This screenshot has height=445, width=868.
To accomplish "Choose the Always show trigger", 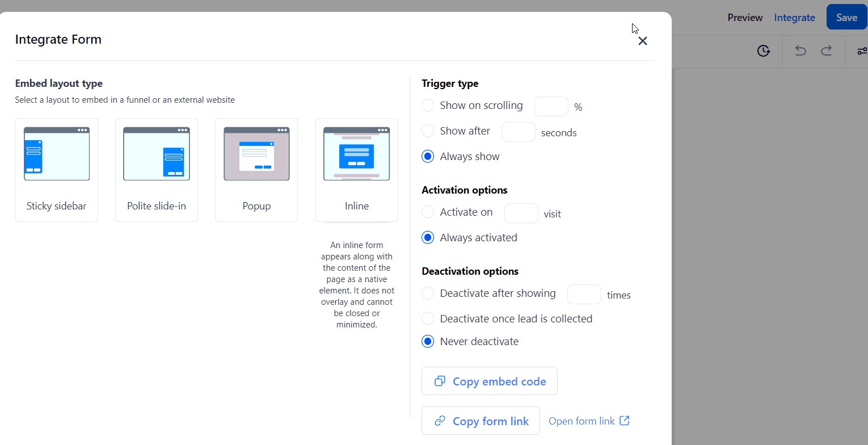I will 428,157.
